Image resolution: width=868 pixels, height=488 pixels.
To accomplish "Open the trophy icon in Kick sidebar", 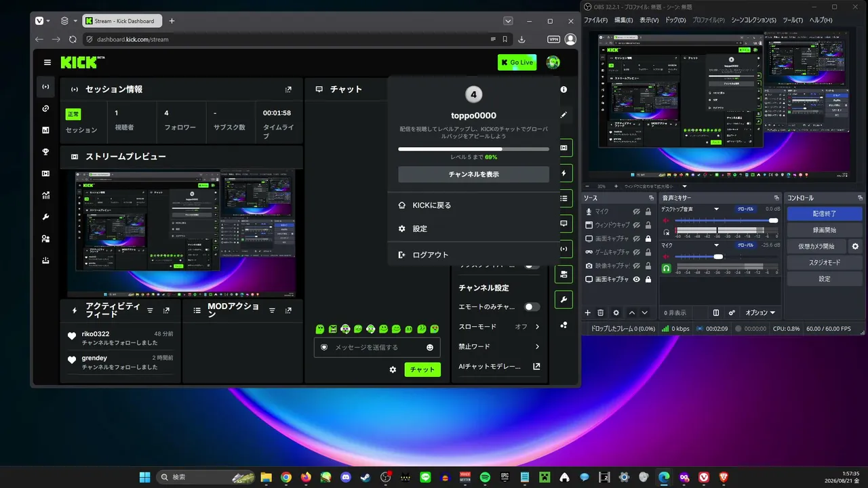I will (45, 152).
